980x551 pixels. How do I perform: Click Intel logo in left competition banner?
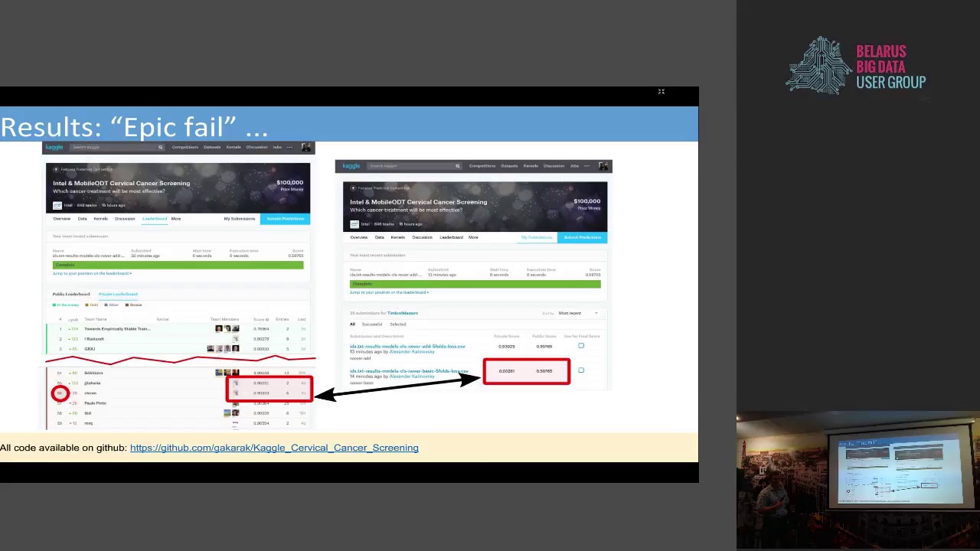[57, 205]
